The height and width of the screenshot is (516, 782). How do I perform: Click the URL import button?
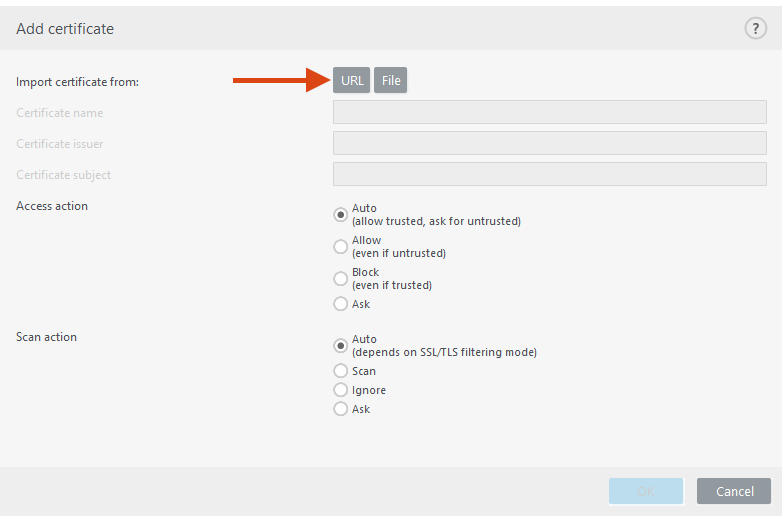pos(352,81)
